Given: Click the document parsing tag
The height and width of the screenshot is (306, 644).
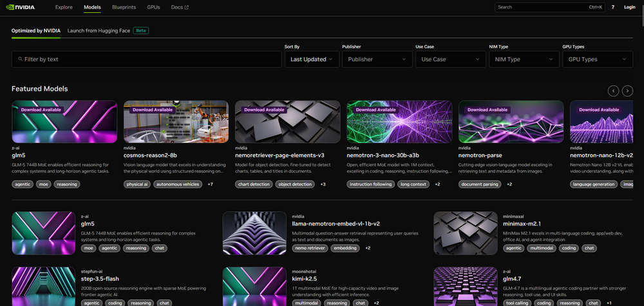Looking at the screenshot, I should coord(480,184).
